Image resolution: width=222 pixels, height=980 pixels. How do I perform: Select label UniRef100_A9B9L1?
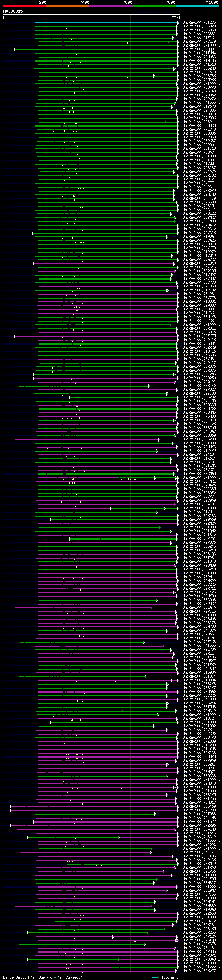(x=199, y=122)
